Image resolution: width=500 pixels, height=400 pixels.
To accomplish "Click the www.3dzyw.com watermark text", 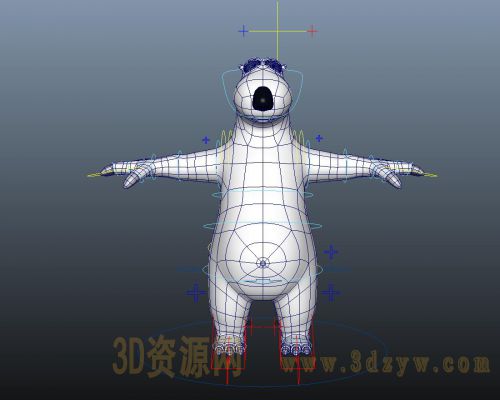I will click(x=387, y=362).
